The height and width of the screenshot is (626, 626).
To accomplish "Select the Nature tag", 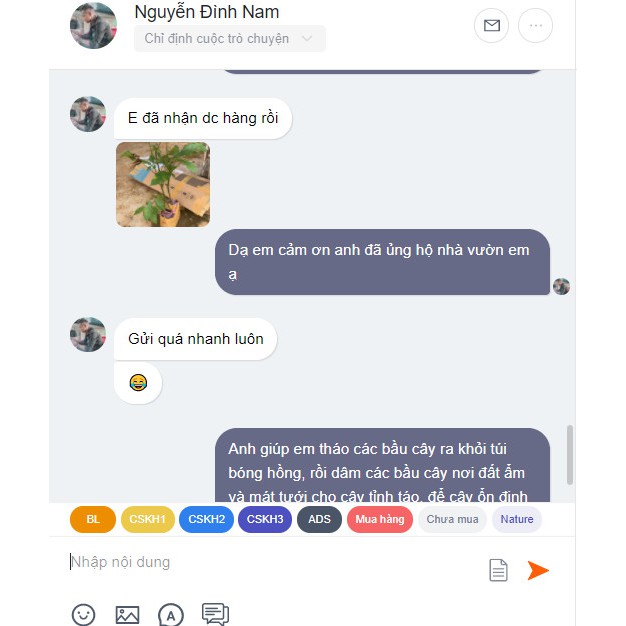I will click(x=517, y=519).
